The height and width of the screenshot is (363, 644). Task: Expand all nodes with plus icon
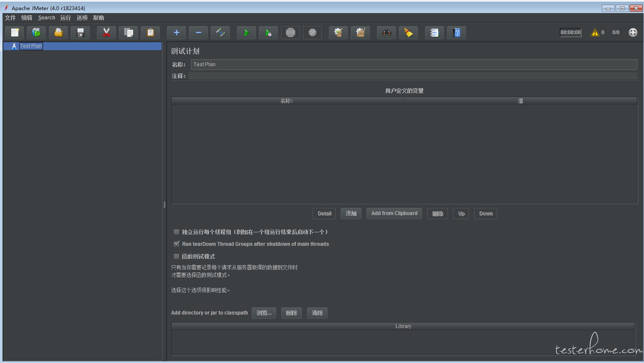pyautogui.click(x=176, y=32)
